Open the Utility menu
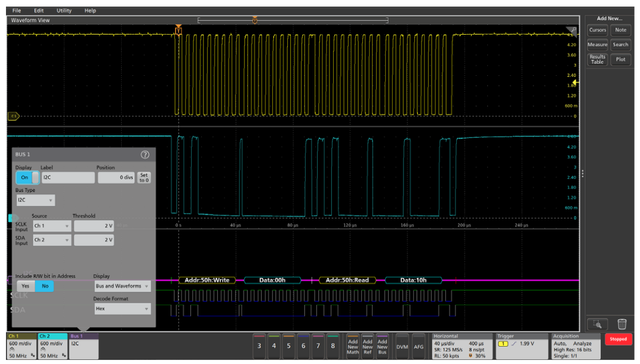 [63, 10]
